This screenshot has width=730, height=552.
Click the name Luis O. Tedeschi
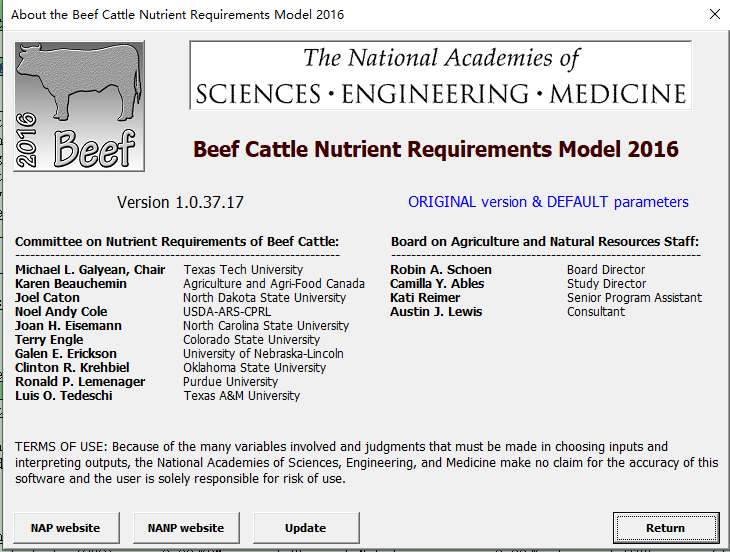point(64,396)
